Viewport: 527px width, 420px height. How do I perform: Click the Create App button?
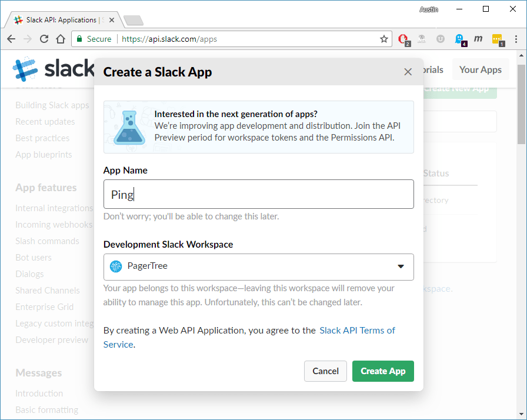[x=383, y=371]
